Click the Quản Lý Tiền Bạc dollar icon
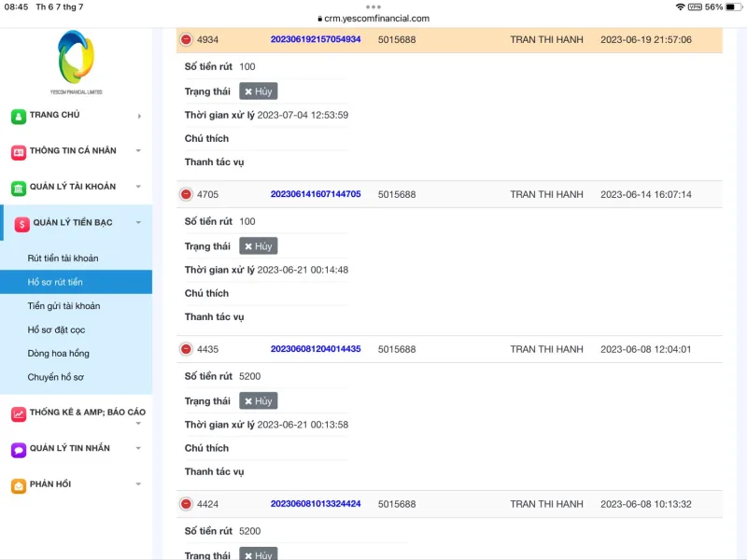747x560 pixels. [22, 224]
